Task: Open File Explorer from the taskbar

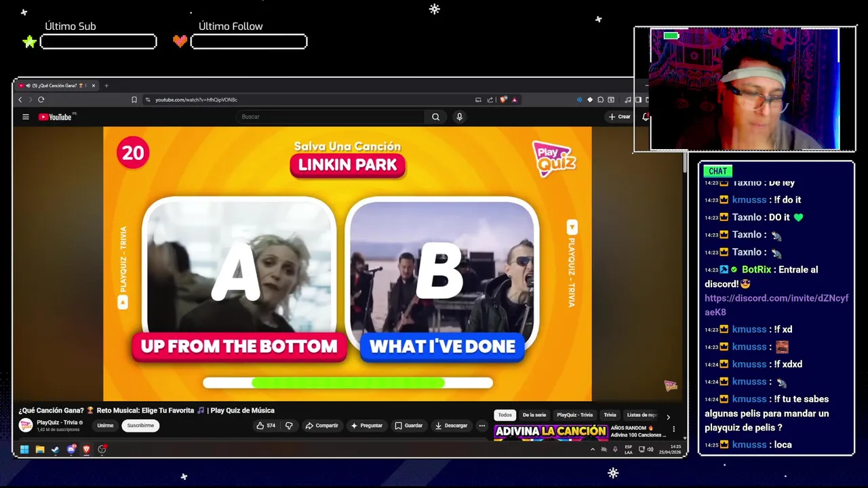Action: 40,449
